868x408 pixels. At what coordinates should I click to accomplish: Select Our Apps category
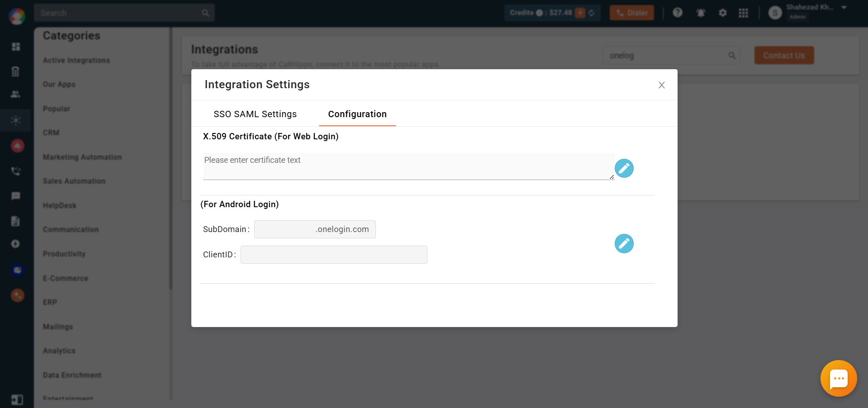59,84
